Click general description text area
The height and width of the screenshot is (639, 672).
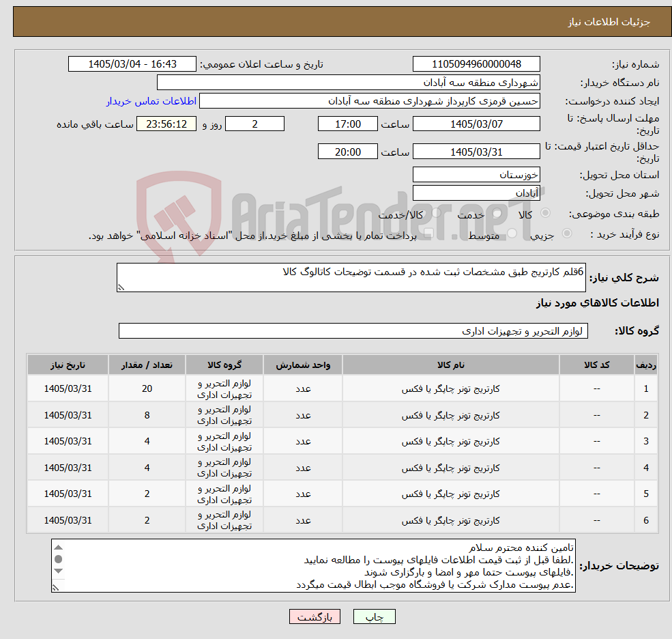coord(351,277)
